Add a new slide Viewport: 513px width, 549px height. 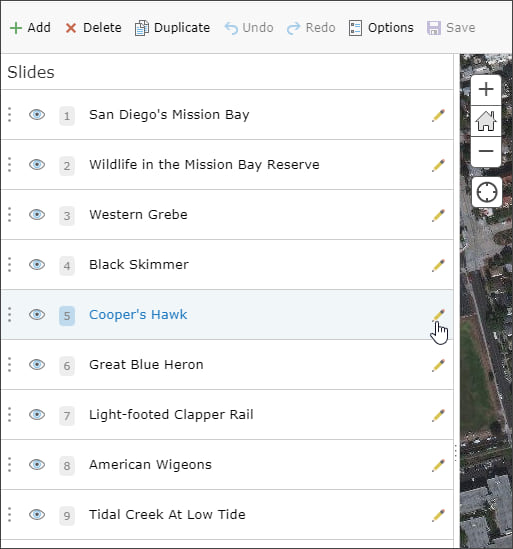[x=30, y=28]
